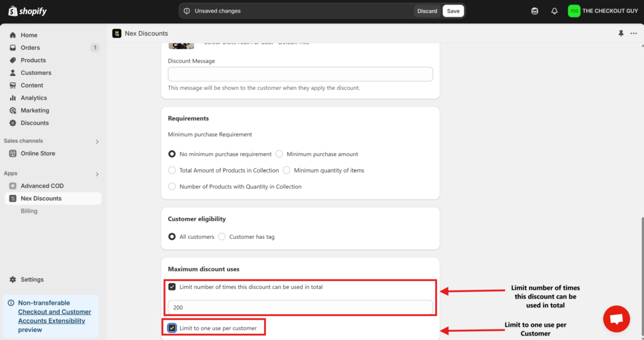Expand the Sales channels section
The width and height of the screenshot is (644, 340).
[97, 141]
